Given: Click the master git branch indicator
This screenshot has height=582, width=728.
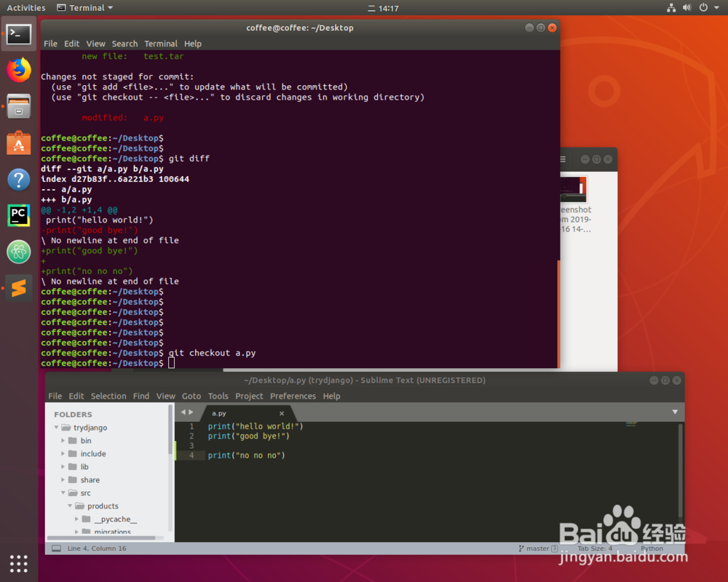Looking at the screenshot, I should 538,548.
